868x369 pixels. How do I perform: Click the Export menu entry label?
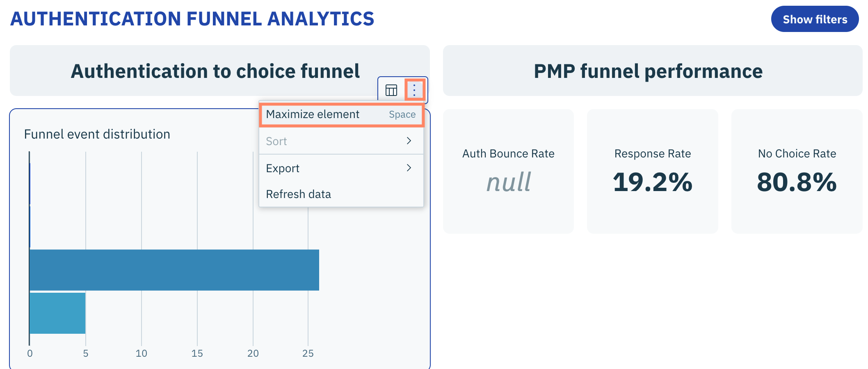tap(283, 169)
